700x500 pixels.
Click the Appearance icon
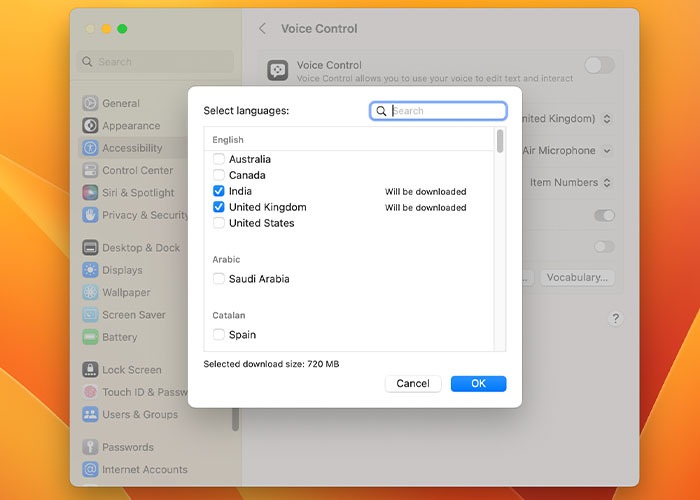tap(90, 125)
